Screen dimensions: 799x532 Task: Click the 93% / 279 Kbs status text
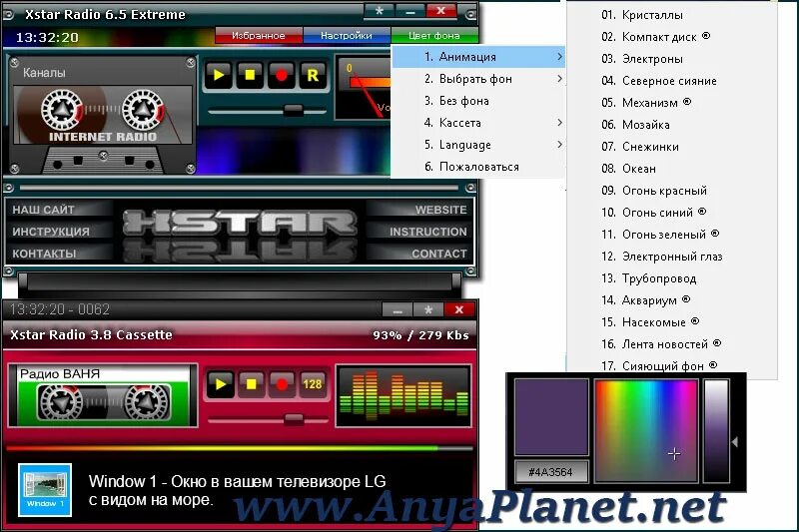pos(420,335)
